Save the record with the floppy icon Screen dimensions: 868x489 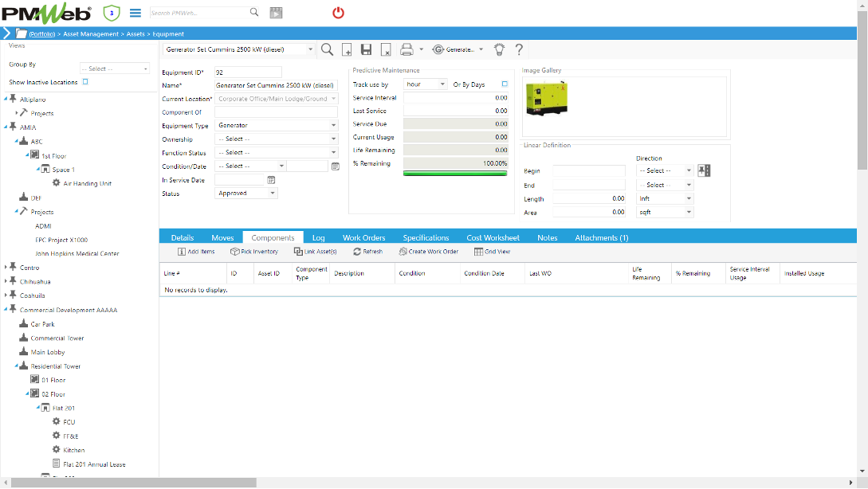click(x=366, y=49)
